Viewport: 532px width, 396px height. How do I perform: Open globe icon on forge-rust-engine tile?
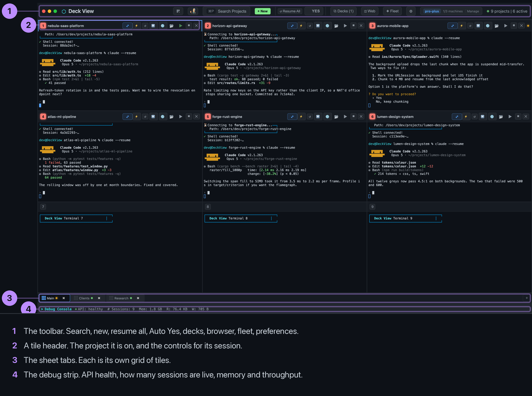[327, 116]
